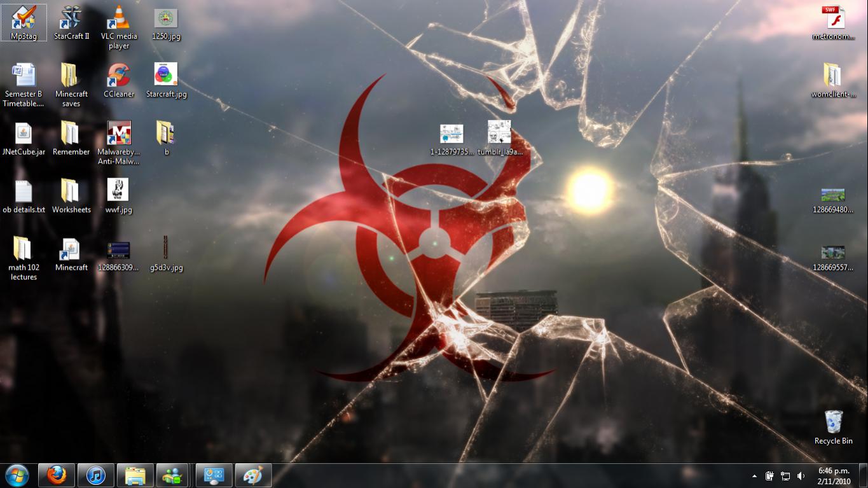Open the womclient folder
Viewport: 868px width, 488px height.
click(833, 81)
